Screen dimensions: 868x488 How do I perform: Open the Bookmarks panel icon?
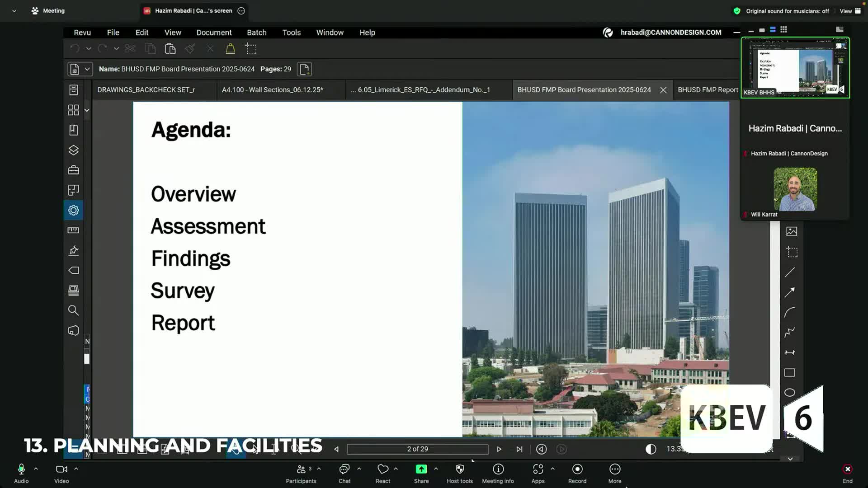(x=73, y=130)
